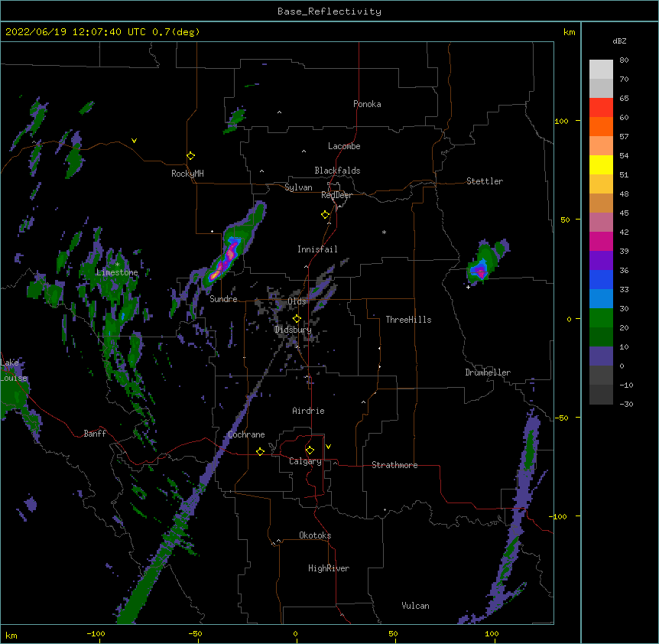Viewport: 659px width, 644px height.
Task: Click the Lacombe city label
Action: [x=344, y=146]
